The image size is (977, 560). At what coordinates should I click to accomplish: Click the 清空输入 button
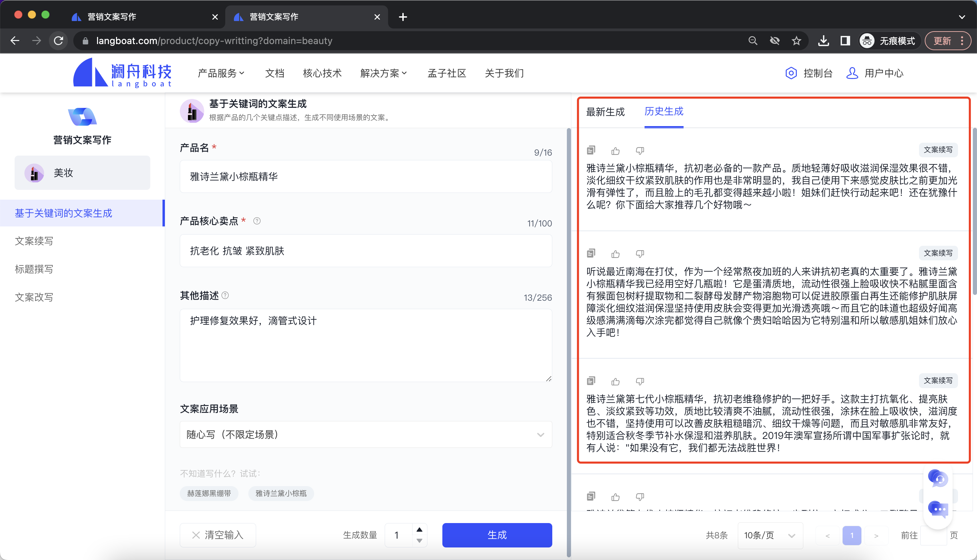(x=218, y=535)
